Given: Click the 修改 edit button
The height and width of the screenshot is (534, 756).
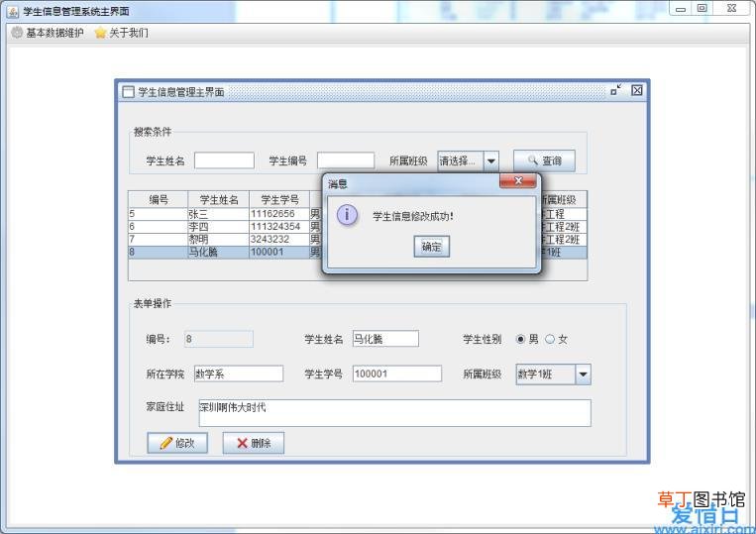Looking at the screenshot, I should click(177, 443).
